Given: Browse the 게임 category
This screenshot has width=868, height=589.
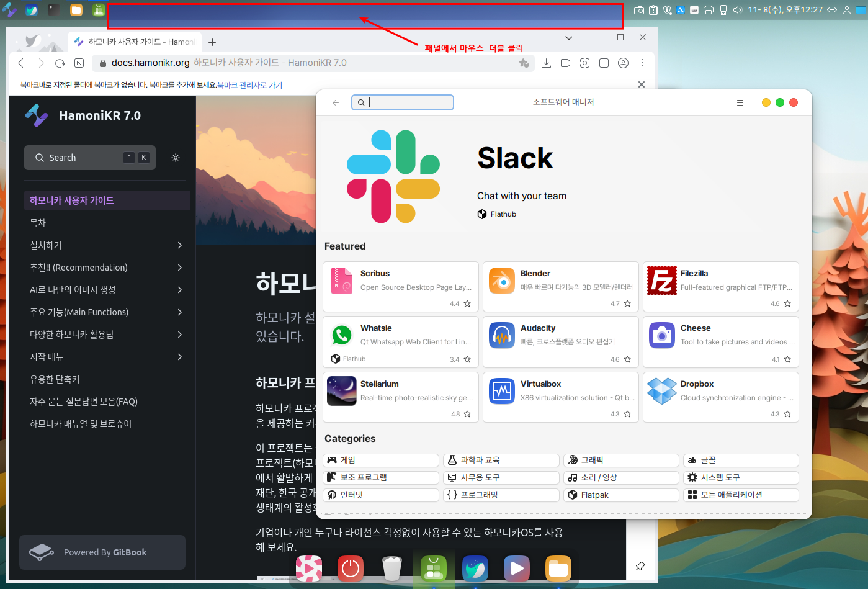Looking at the screenshot, I should [381, 460].
